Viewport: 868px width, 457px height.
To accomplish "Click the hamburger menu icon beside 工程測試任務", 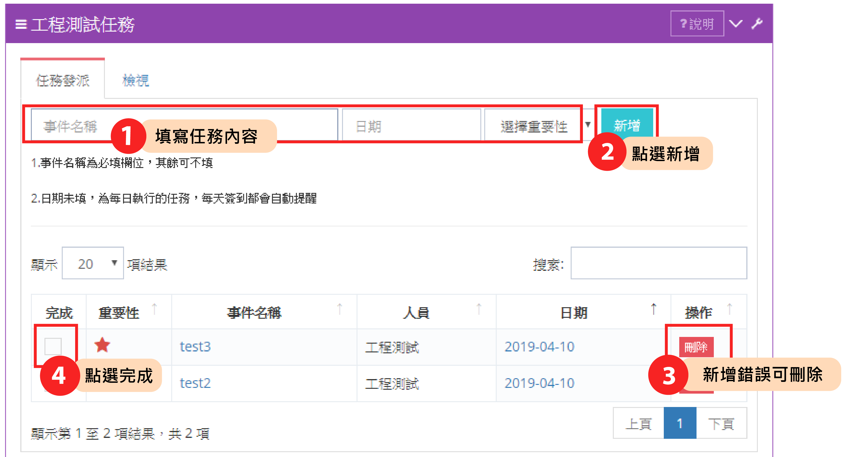I will [21, 24].
